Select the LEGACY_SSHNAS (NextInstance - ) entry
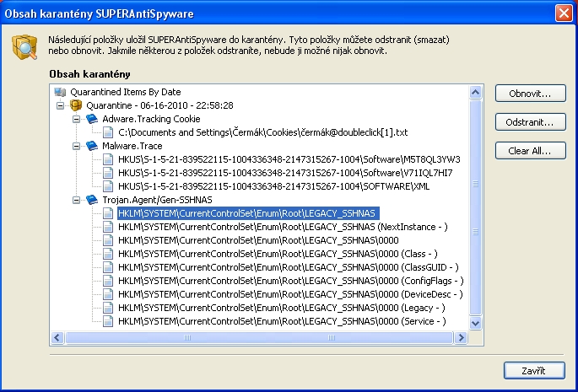This screenshot has width=578, height=392. tap(283, 227)
